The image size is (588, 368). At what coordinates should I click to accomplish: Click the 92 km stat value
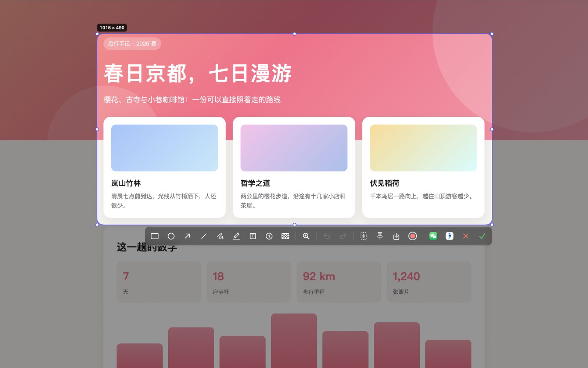click(319, 276)
